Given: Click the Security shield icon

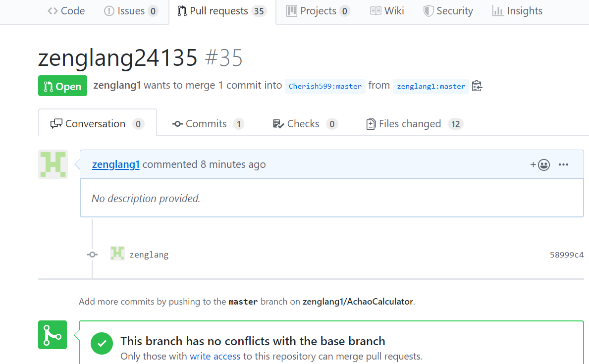Looking at the screenshot, I should 428,11.
